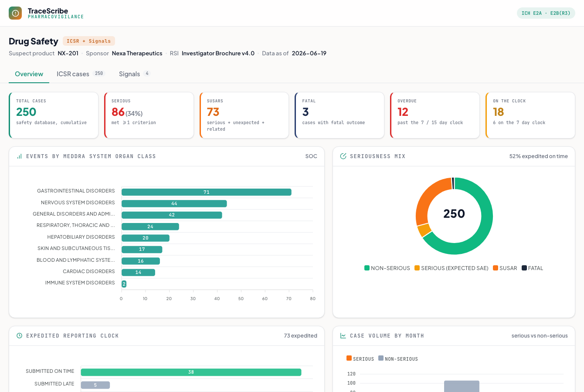
Task: Click the Hepatobiliary Disorders axis label
Action: point(81,237)
